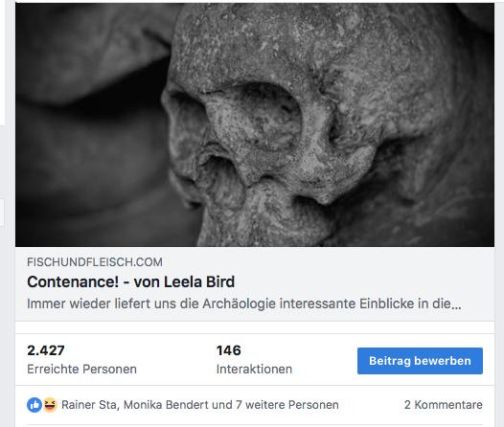Click the Erreichte Personen label
The width and height of the screenshot is (504, 427).
pyautogui.click(x=82, y=370)
